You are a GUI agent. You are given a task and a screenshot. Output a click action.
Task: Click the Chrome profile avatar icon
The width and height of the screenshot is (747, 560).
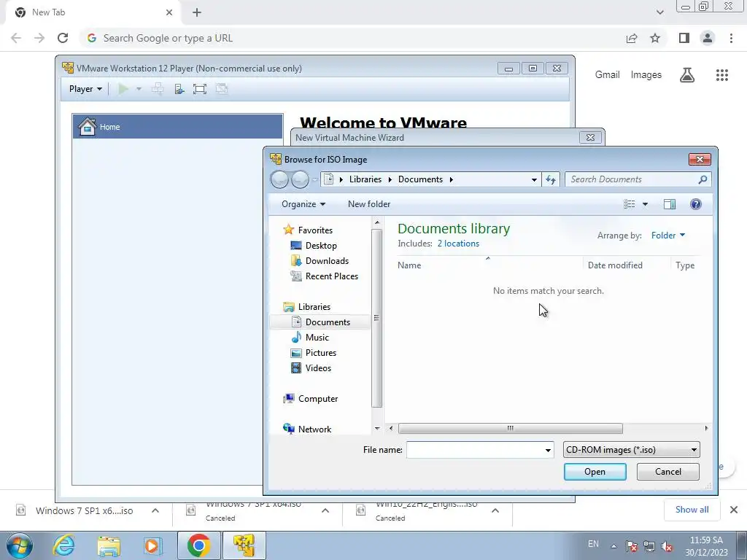[x=708, y=38]
